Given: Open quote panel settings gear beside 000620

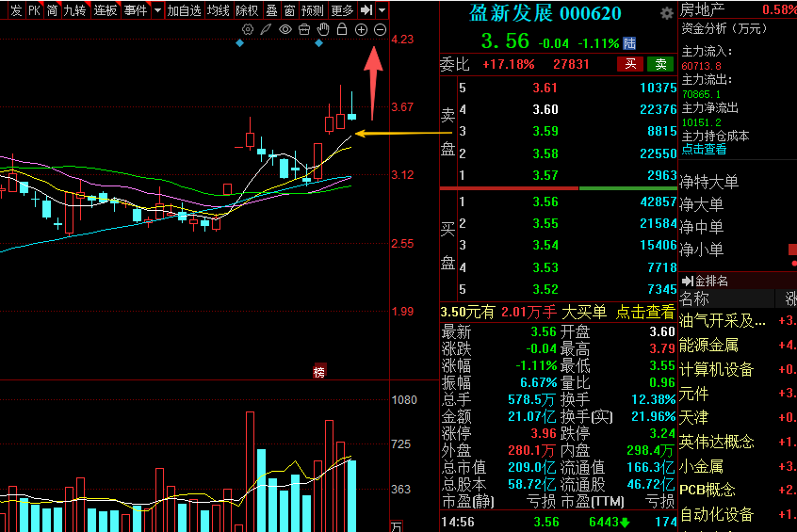Looking at the screenshot, I should (x=666, y=14).
